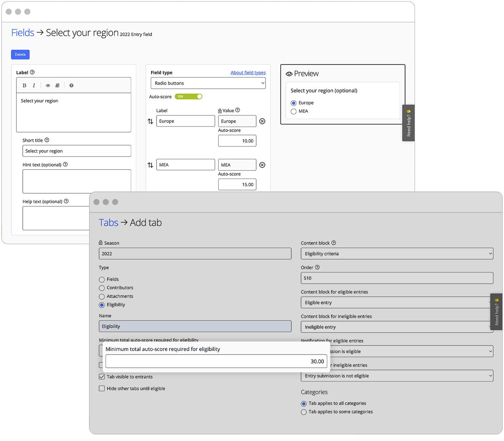Remove the Europe option with its delete icon

pos(262,121)
